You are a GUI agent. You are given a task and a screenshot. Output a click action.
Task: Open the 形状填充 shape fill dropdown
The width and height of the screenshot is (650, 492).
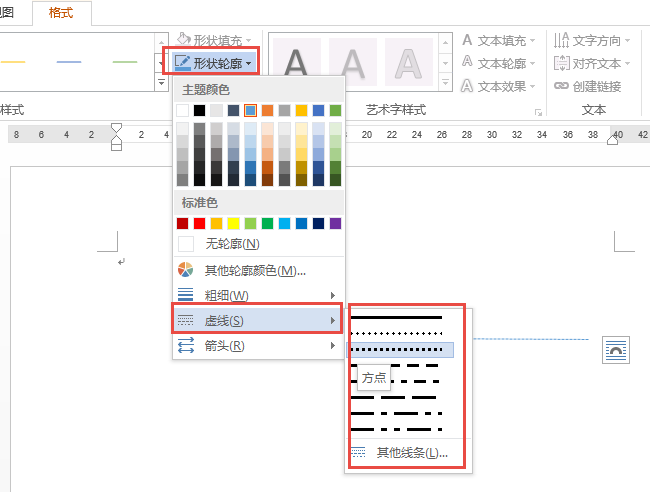pos(213,40)
